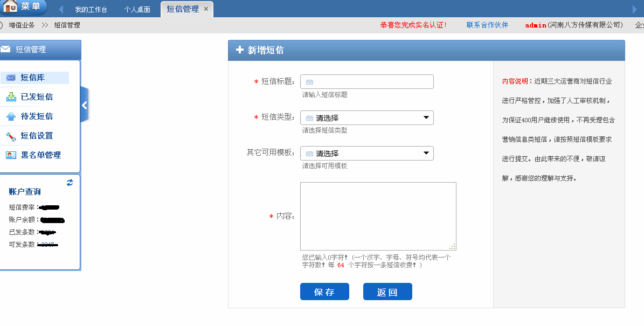Switch to 我的工作台 tab
This screenshot has width=644, height=326.
coord(91,9)
